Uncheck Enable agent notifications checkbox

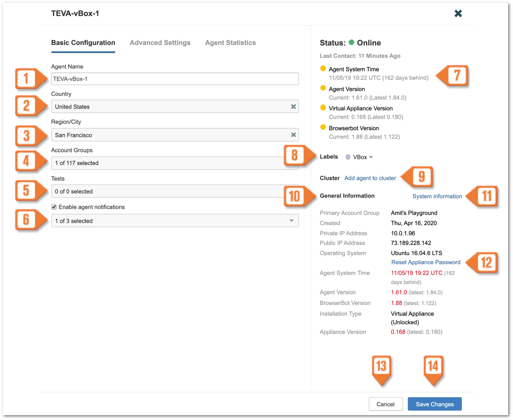point(54,207)
